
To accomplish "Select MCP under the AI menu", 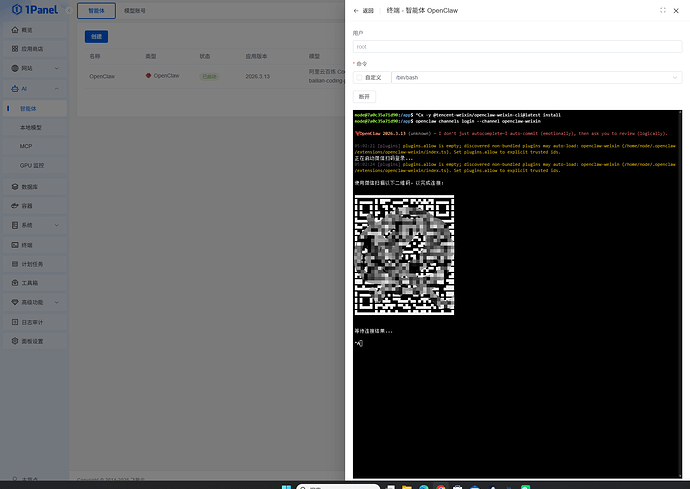I will pos(26,146).
